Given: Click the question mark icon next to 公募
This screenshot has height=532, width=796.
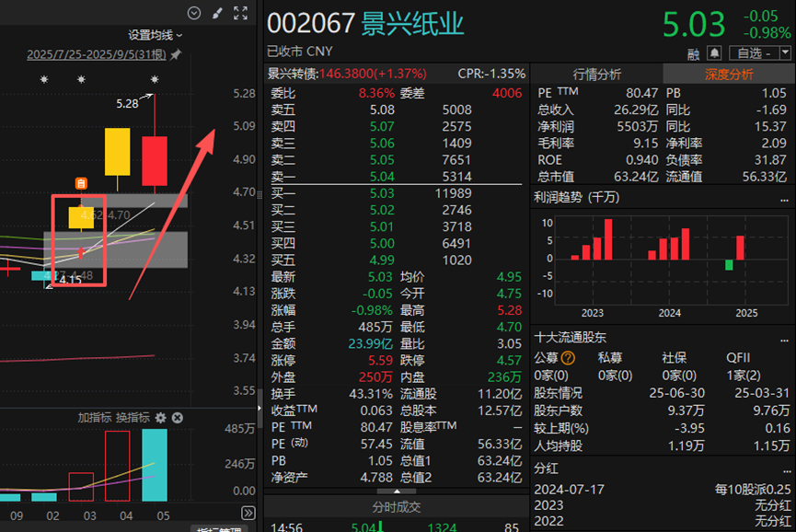Looking at the screenshot, I should point(568,358).
